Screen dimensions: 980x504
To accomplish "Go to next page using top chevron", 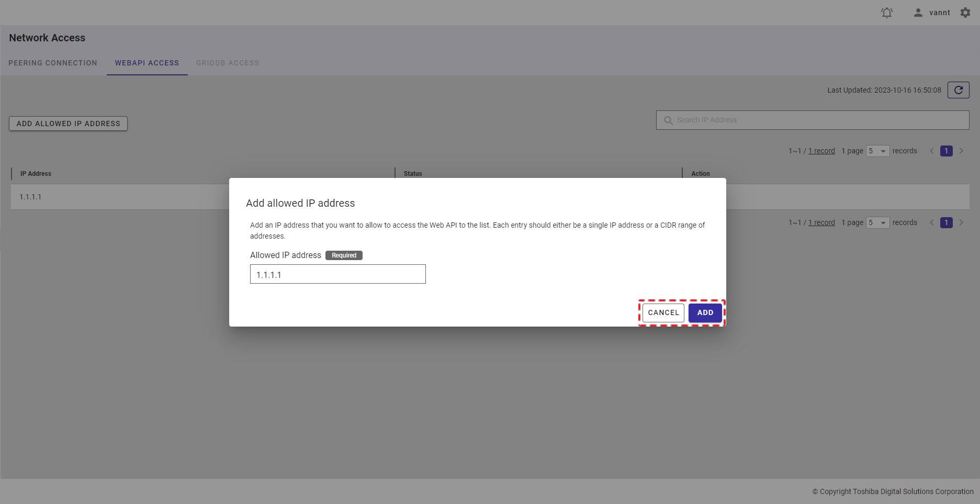I will [x=961, y=151].
